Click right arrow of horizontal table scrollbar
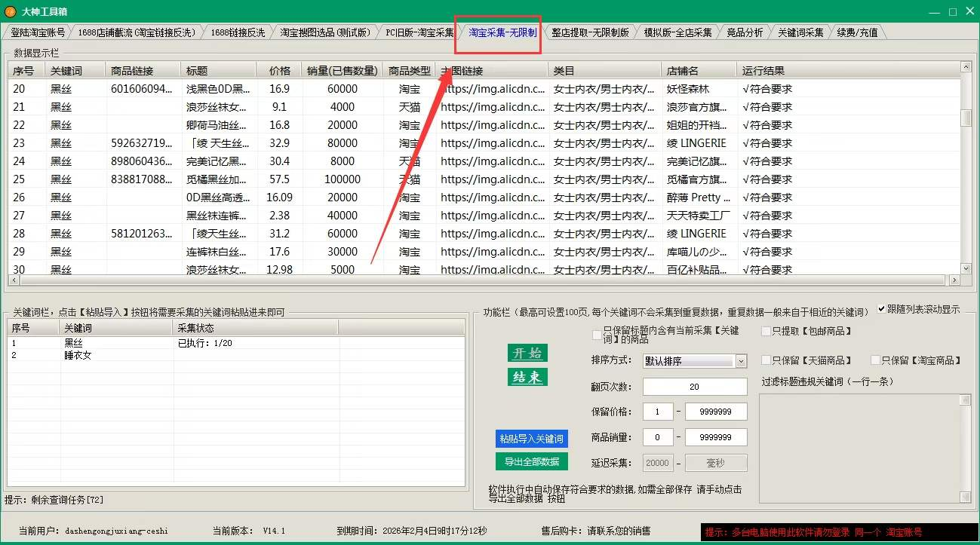 coord(954,280)
